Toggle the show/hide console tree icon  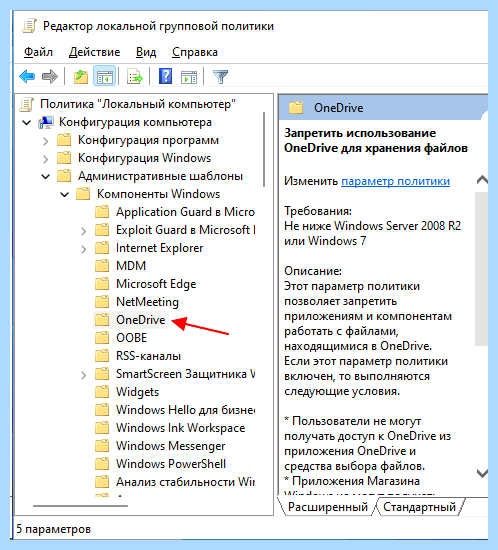pyautogui.click(x=105, y=76)
